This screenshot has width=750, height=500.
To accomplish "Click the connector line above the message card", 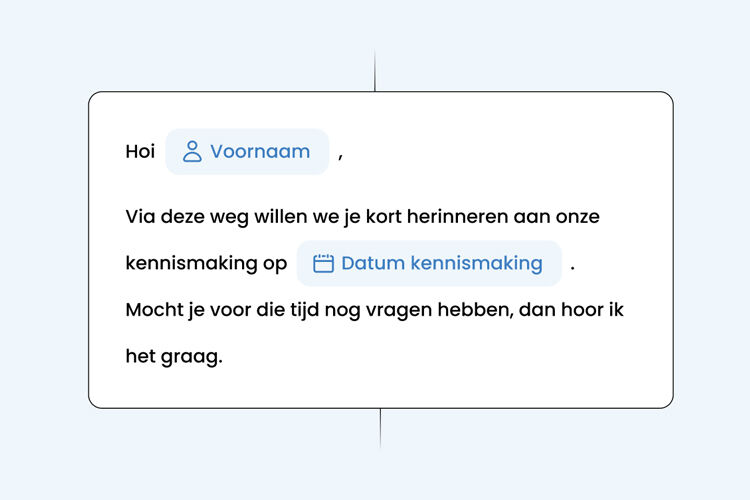I will (x=375, y=70).
